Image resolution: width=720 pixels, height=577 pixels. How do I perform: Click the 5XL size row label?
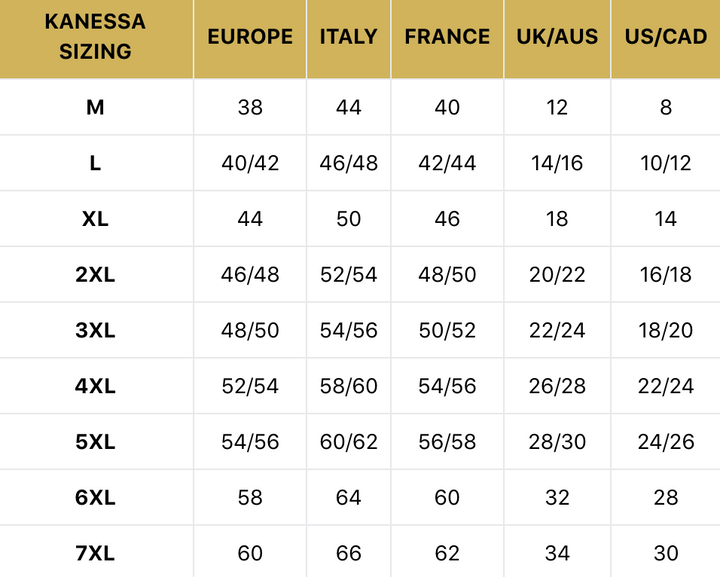coord(95,442)
